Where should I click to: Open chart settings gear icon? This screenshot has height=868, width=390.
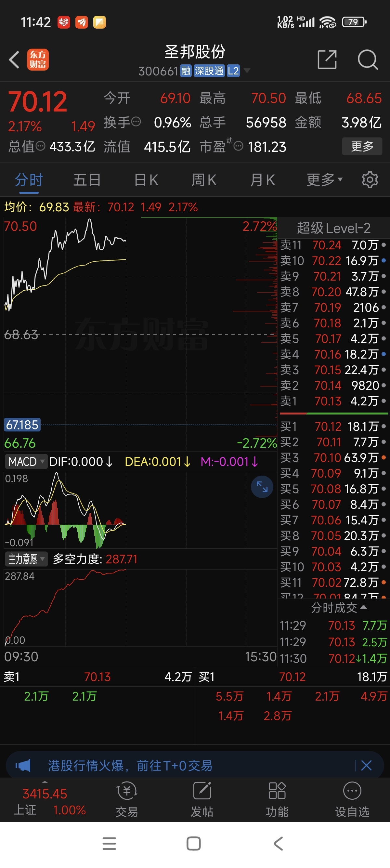tap(370, 180)
